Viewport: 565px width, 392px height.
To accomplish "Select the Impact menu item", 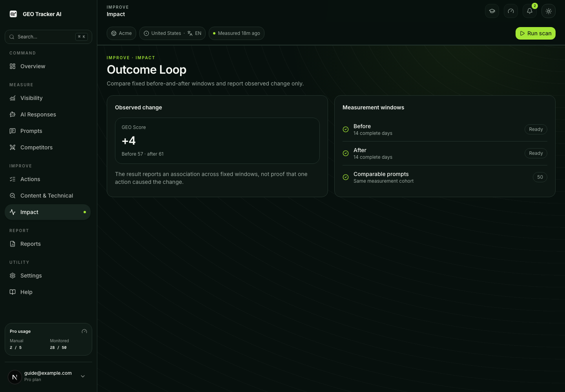I will point(47,212).
